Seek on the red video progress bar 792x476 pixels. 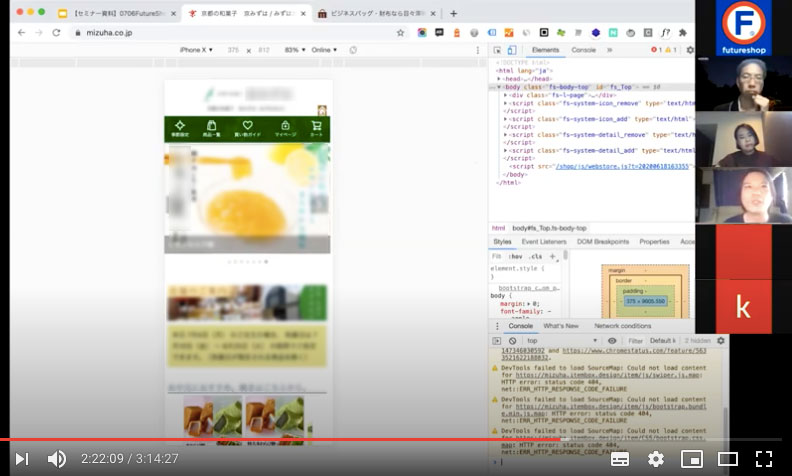(280, 440)
